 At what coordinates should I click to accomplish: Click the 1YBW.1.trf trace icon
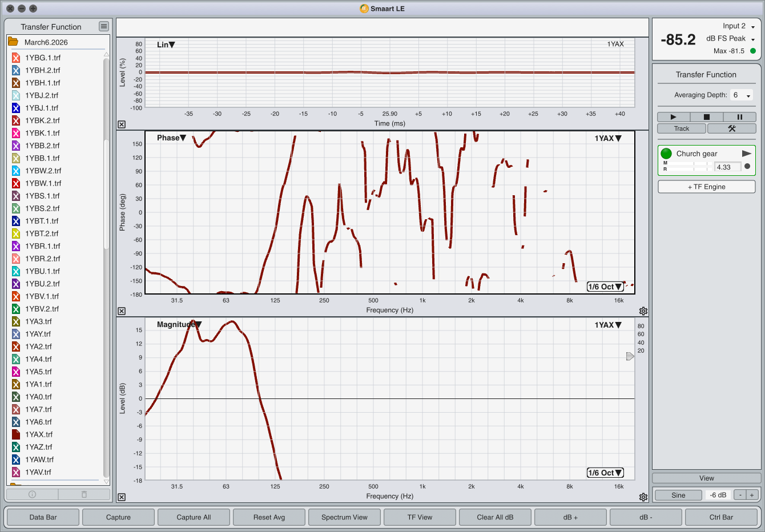16,183
